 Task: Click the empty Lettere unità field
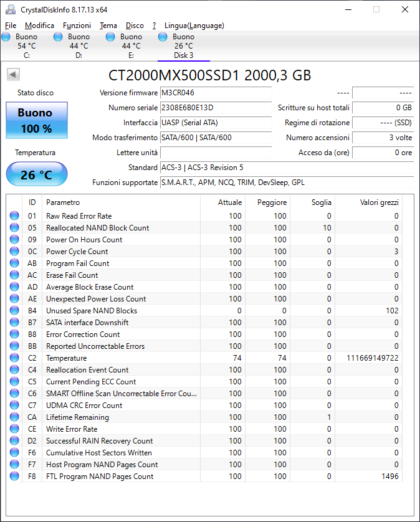pos(216,153)
